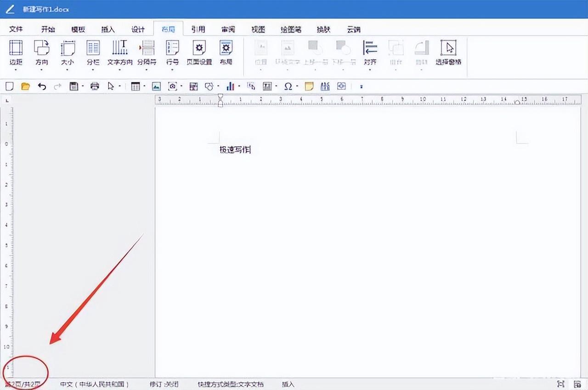This screenshot has height=390, width=588.
Task: Click the 旋转 rotate button
Action: (x=421, y=54)
